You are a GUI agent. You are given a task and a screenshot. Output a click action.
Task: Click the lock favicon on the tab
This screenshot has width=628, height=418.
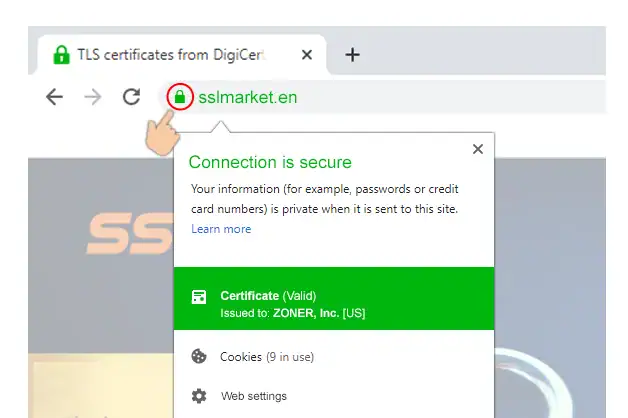pos(61,55)
